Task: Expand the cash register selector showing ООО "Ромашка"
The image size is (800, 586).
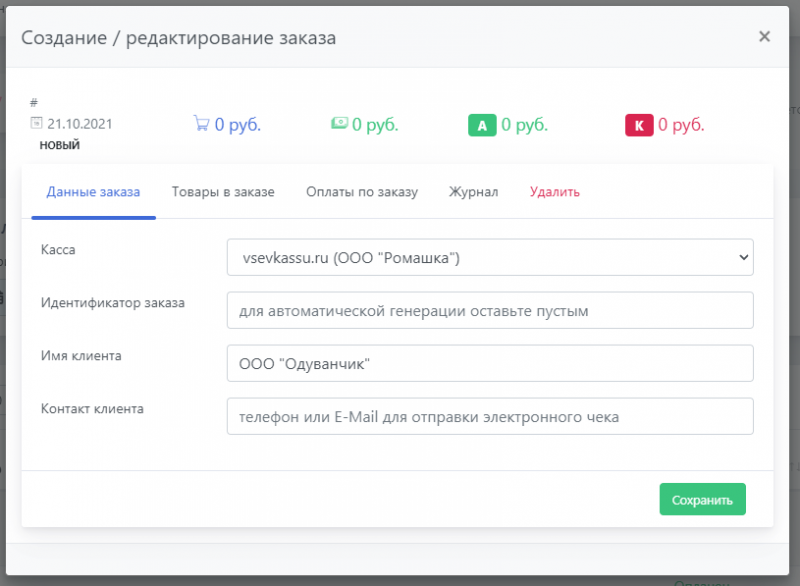Action: [490, 257]
